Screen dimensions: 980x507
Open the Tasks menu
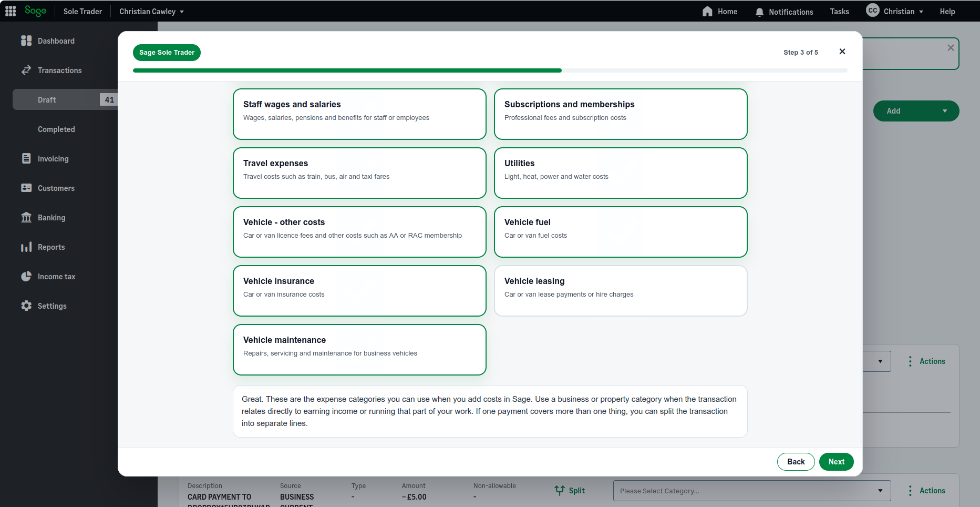(839, 11)
